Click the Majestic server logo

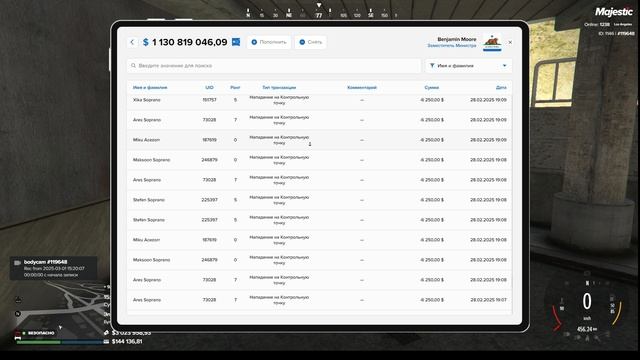(x=613, y=12)
